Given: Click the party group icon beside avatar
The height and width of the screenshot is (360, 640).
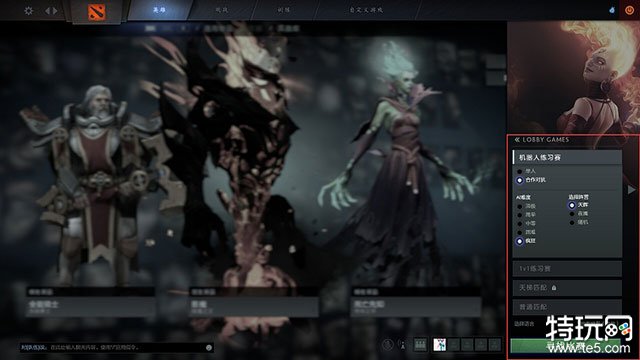Looking at the screenshot, I should coord(420,344).
